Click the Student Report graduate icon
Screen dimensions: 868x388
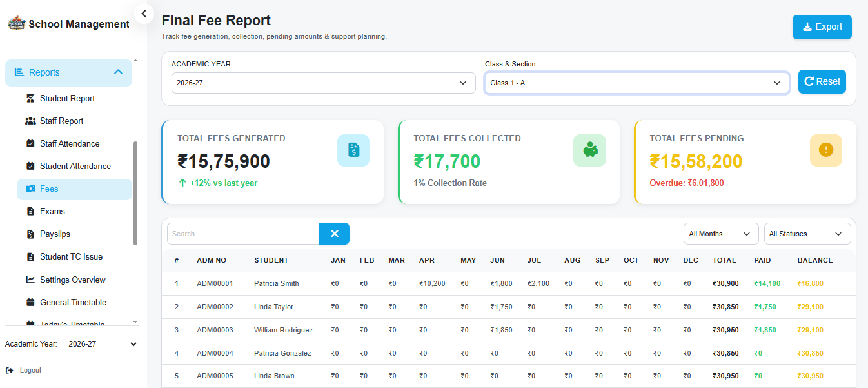[30, 98]
